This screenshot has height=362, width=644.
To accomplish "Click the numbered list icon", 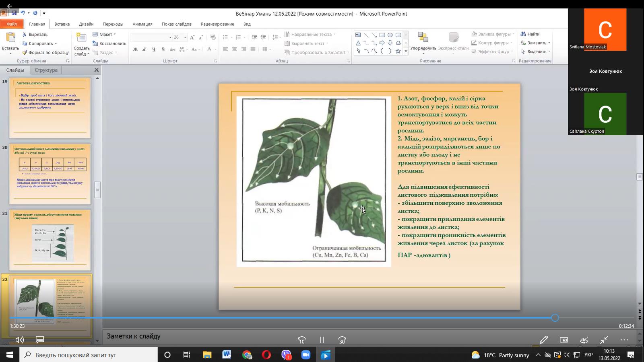I will click(239, 37).
